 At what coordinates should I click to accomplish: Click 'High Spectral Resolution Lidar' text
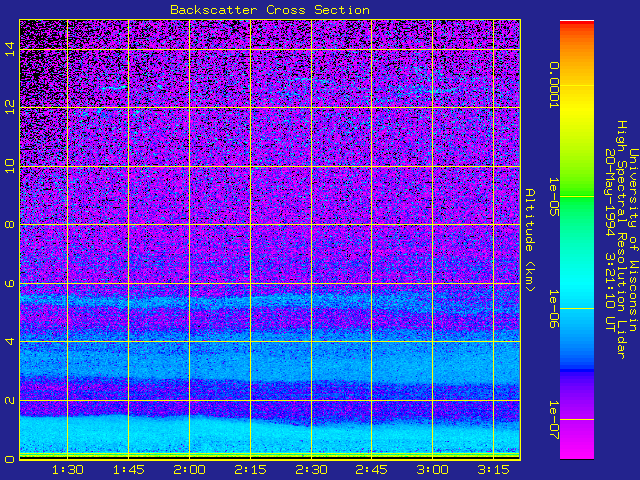point(622,240)
